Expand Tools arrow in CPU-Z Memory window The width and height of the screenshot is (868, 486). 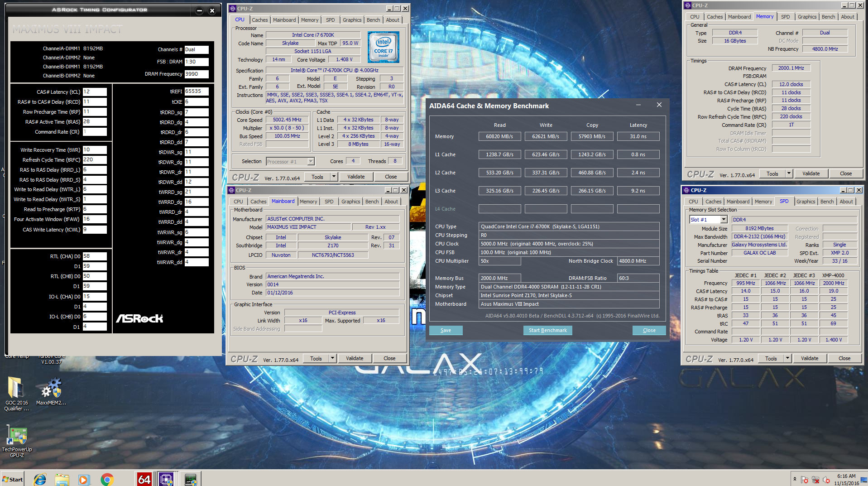click(x=789, y=173)
